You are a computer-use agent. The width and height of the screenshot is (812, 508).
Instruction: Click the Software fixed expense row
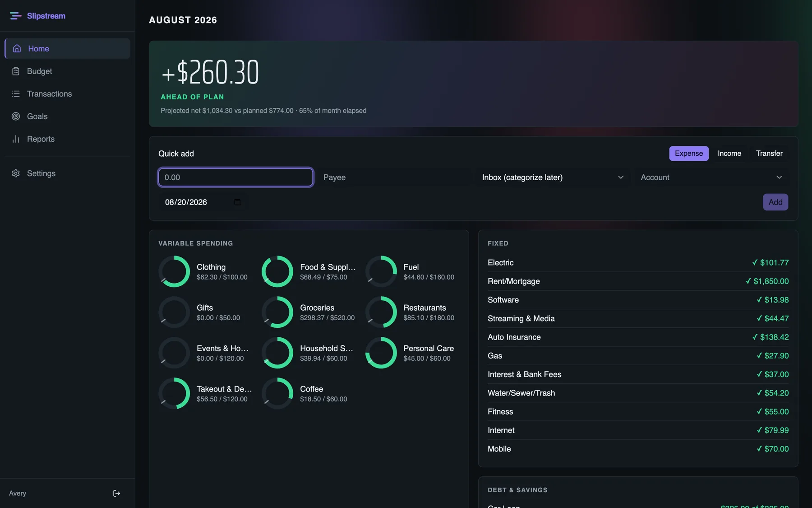[638, 300]
